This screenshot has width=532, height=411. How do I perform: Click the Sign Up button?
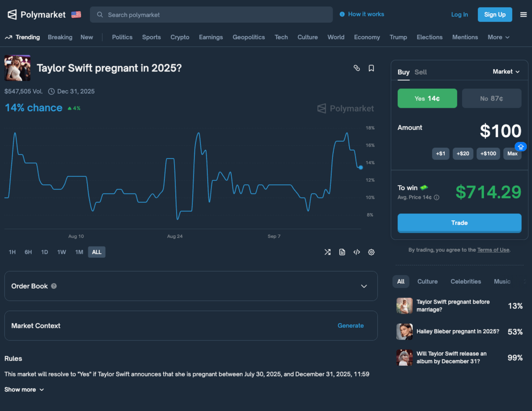[495, 14]
